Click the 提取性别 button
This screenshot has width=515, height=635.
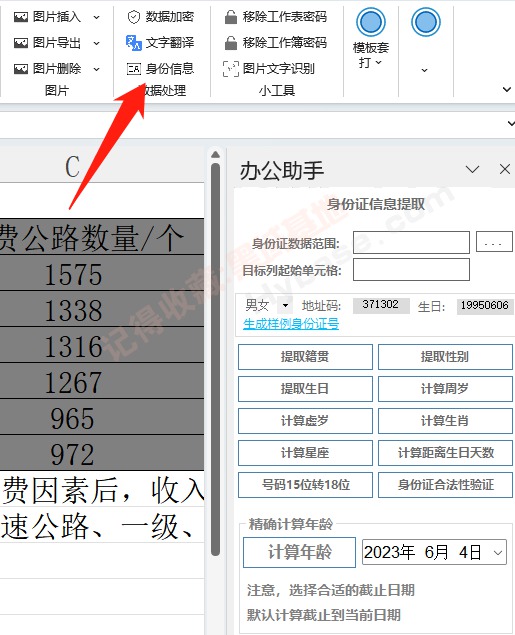click(445, 357)
